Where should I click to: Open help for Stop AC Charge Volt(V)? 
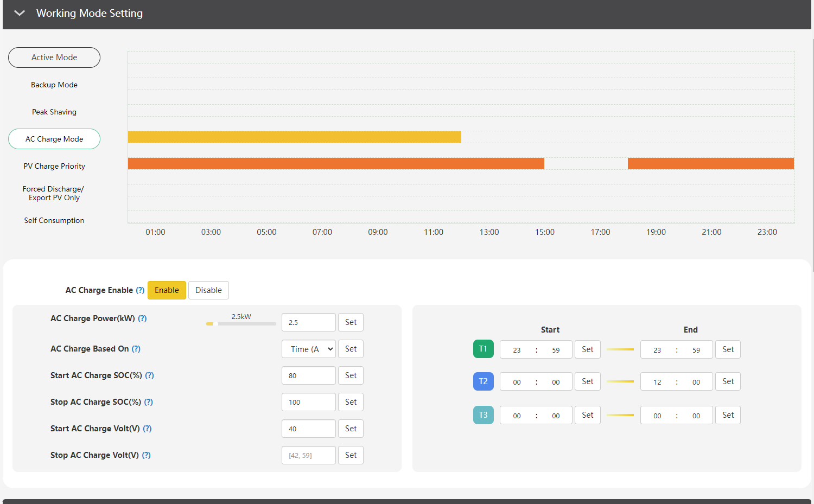point(146,455)
